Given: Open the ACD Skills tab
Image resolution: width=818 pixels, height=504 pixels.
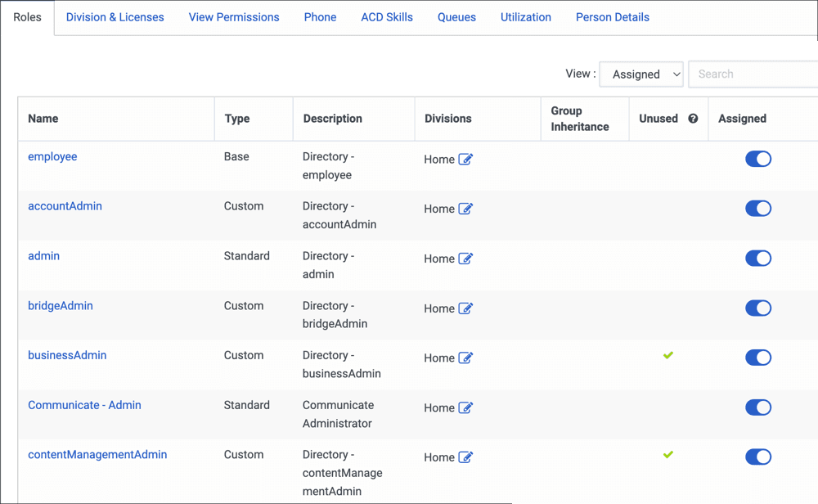Looking at the screenshot, I should pos(386,16).
